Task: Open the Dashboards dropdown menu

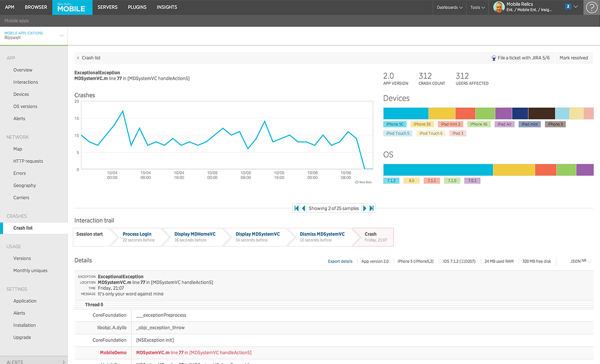Action: (x=449, y=7)
